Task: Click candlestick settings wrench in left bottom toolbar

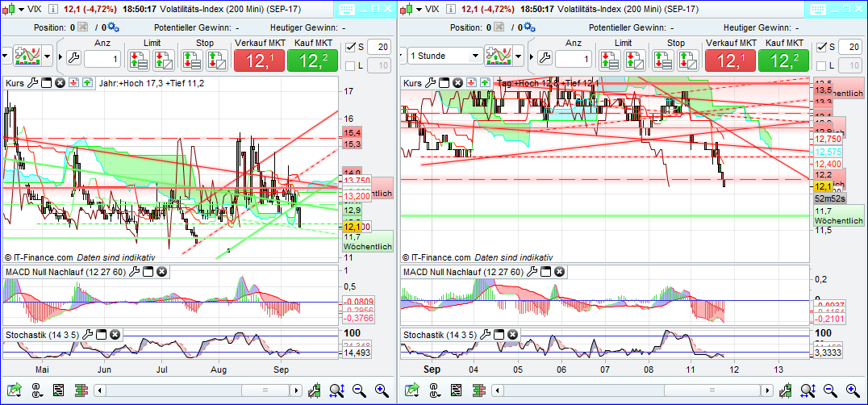Action: click(x=315, y=390)
